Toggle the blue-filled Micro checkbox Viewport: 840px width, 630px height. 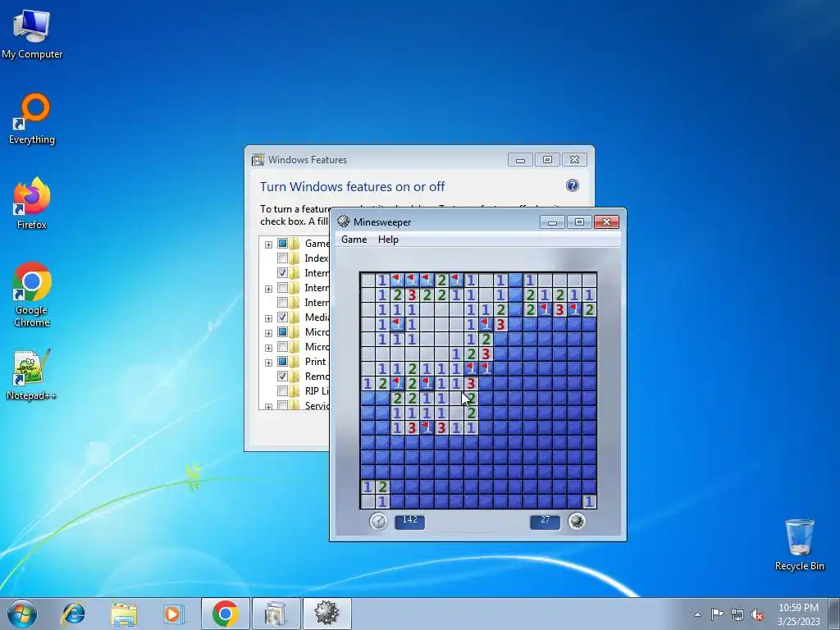coord(282,332)
